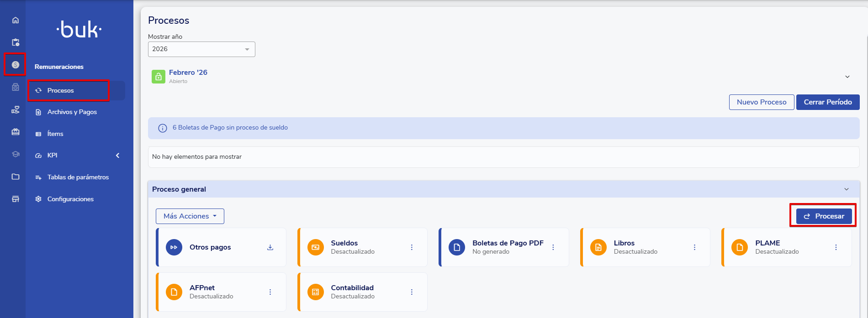This screenshot has width=868, height=318.
Task: Expand the Más Acciones dropdown
Action: coord(190,216)
